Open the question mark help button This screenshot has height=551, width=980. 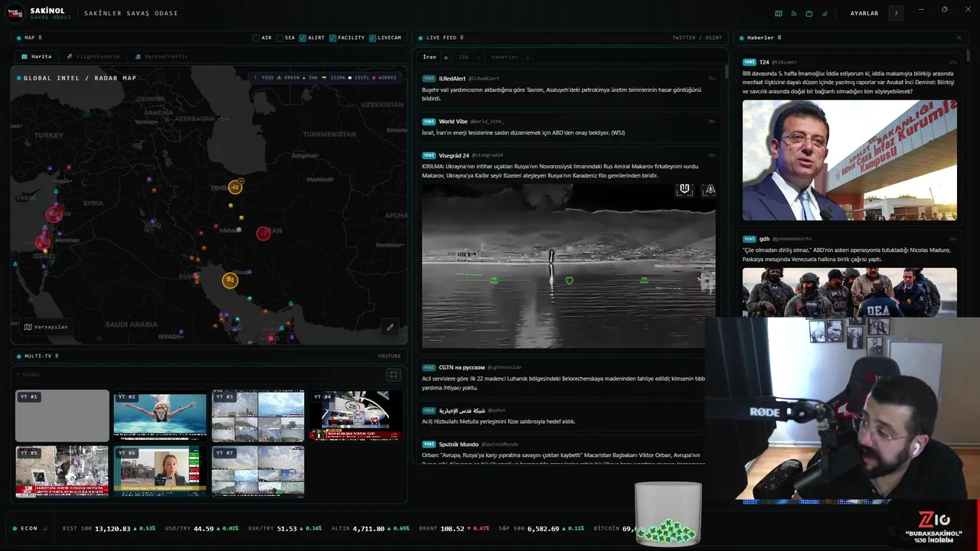click(896, 13)
